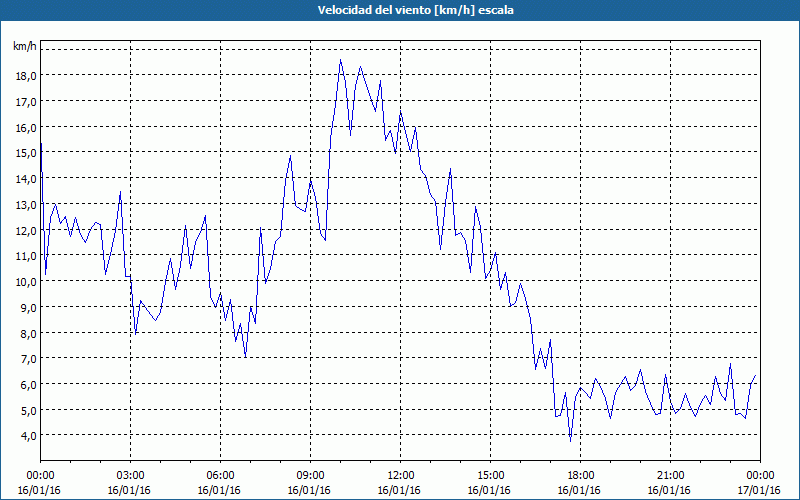
Task: Click the '16/01/16' date under the first 00:00
Action: (x=39, y=490)
